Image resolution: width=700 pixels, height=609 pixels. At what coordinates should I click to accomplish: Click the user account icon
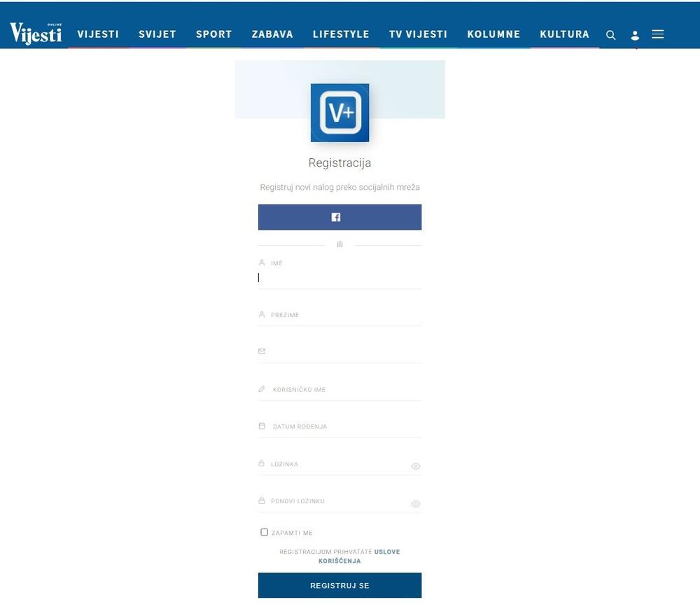(635, 35)
